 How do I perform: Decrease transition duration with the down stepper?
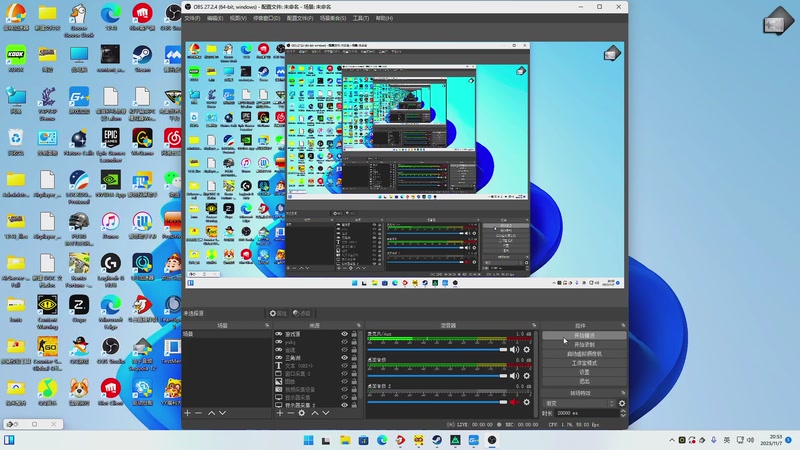tap(623, 415)
